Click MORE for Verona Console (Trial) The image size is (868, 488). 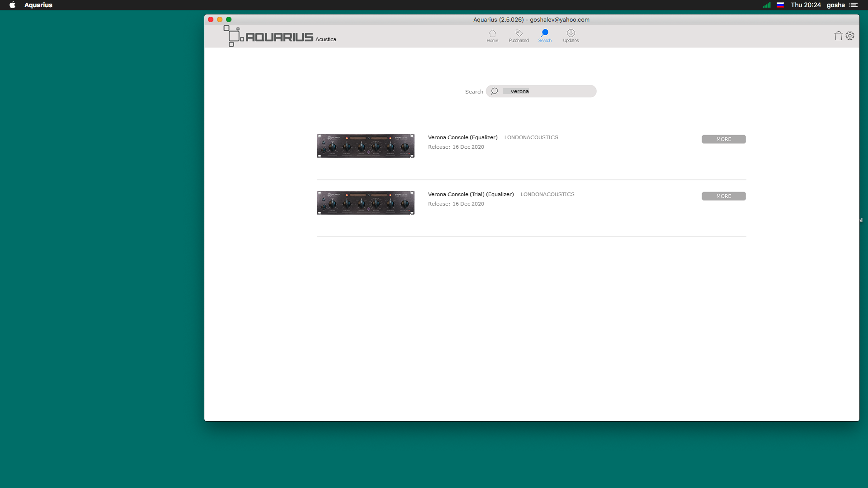click(x=723, y=196)
